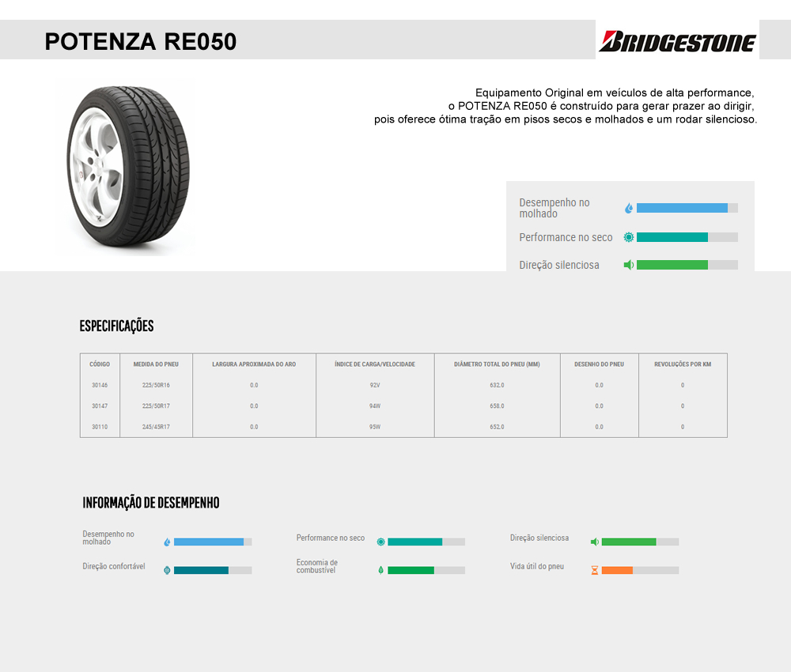This screenshot has width=791, height=672.
Task: Click the 652.0 diameter value
Action: click(497, 427)
